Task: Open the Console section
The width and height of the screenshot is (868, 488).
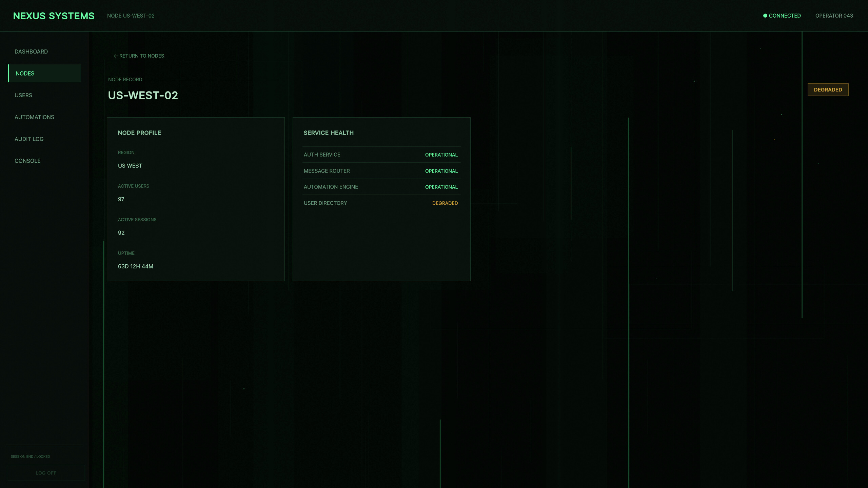Action: click(44, 161)
